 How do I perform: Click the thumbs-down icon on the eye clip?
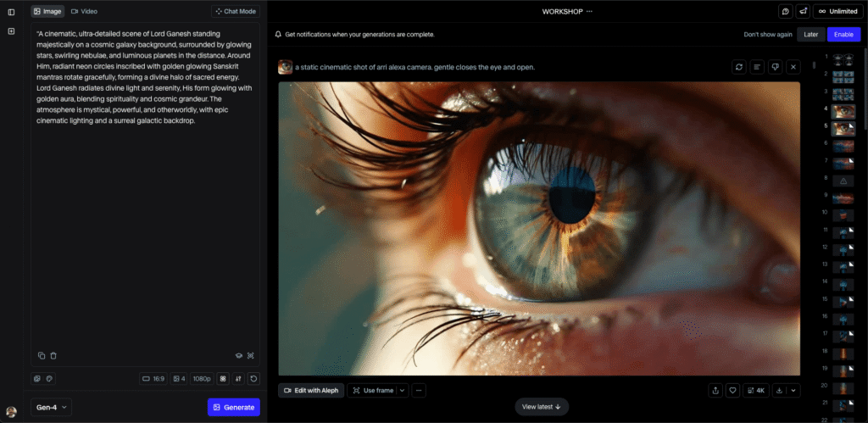(775, 67)
